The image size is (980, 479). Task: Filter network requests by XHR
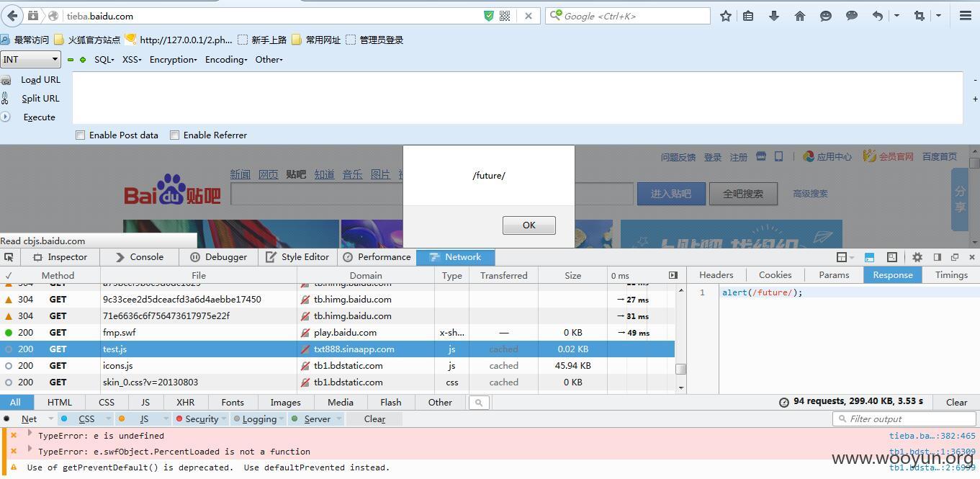[x=185, y=403]
